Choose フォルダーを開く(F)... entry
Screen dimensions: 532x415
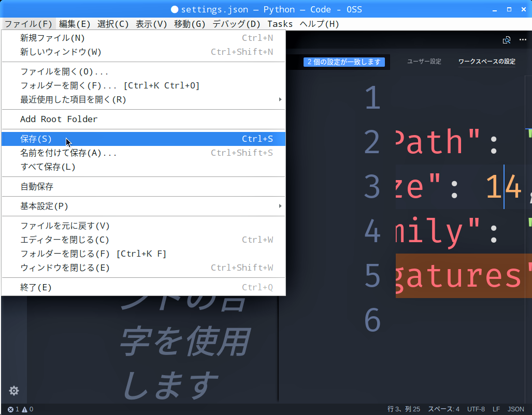pos(143,85)
